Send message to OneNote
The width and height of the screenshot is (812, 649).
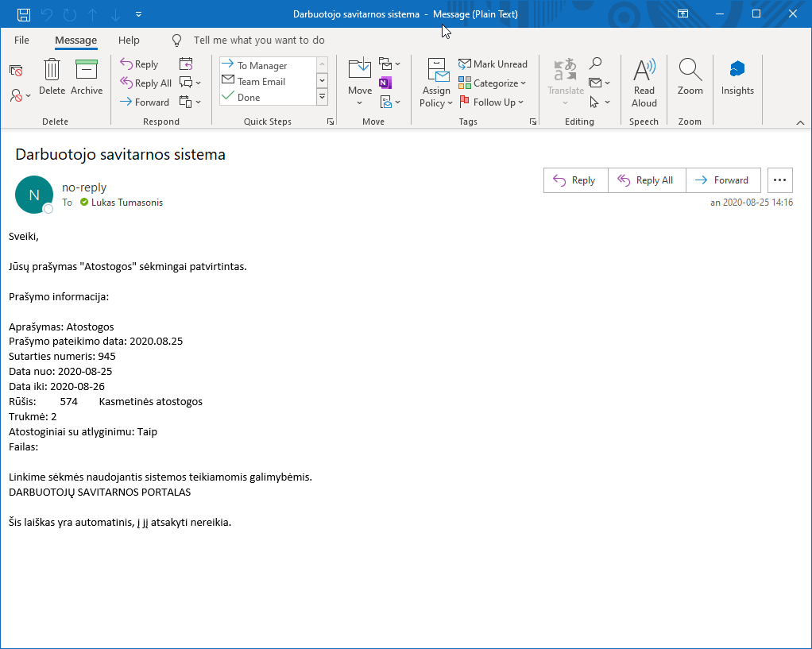[x=385, y=83]
